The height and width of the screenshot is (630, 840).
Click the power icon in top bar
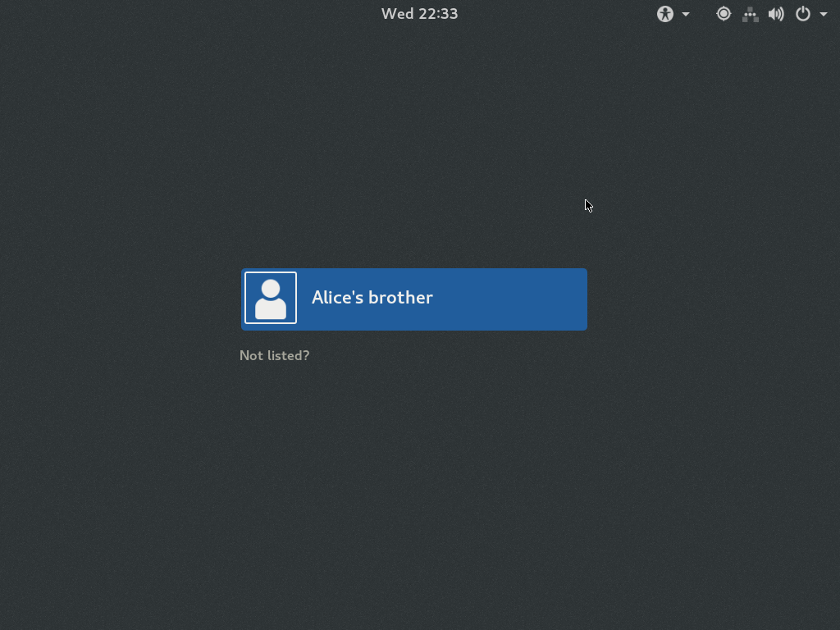click(802, 14)
